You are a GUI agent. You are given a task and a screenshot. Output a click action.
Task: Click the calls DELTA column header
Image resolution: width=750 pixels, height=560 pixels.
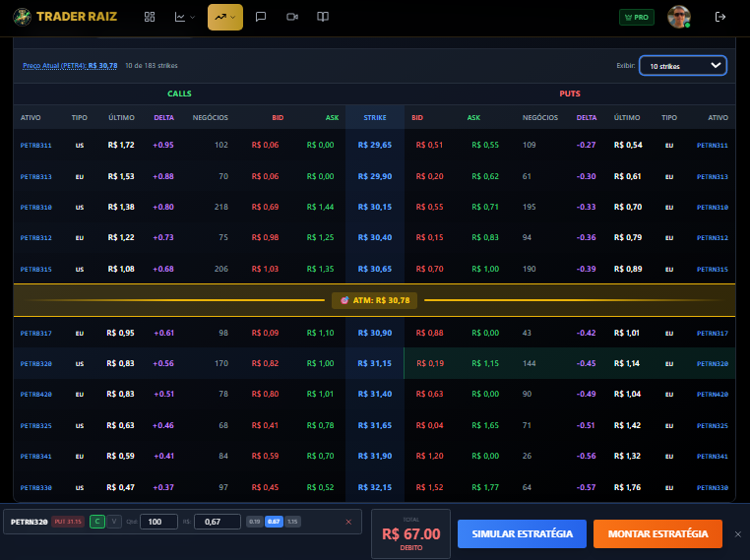tap(164, 117)
